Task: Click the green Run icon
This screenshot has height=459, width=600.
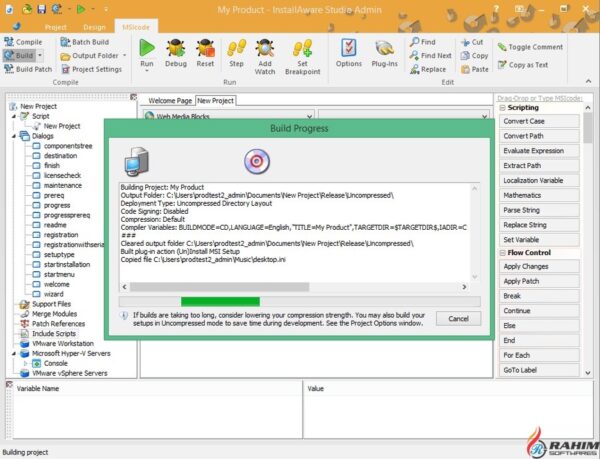Action: coord(147,48)
